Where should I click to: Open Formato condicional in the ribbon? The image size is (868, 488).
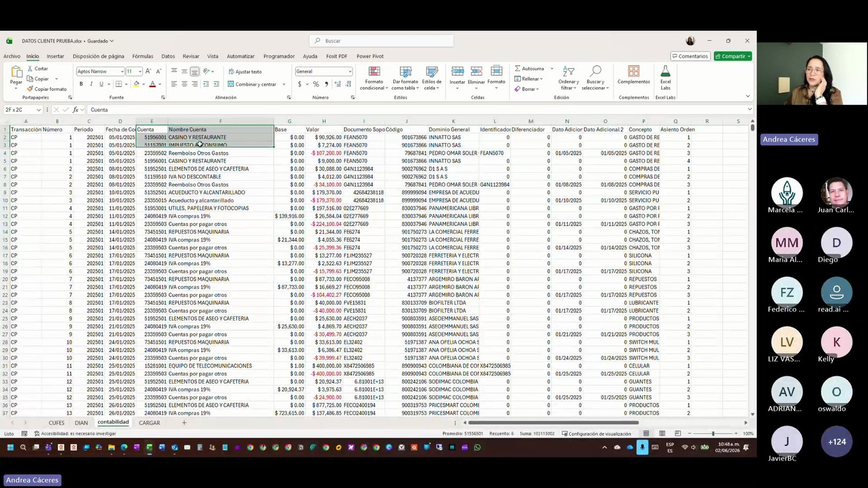[x=374, y=78]
